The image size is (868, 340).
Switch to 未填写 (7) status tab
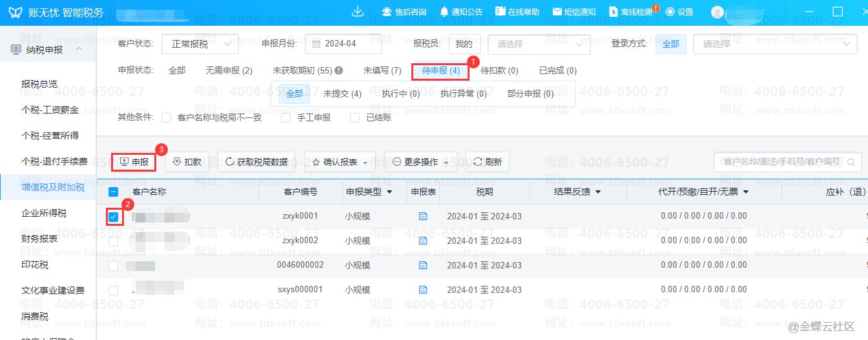tap(382, 70)
